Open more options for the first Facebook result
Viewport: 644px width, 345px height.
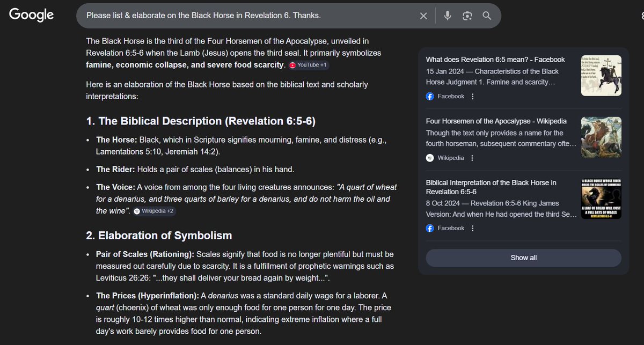click(472, 97)
